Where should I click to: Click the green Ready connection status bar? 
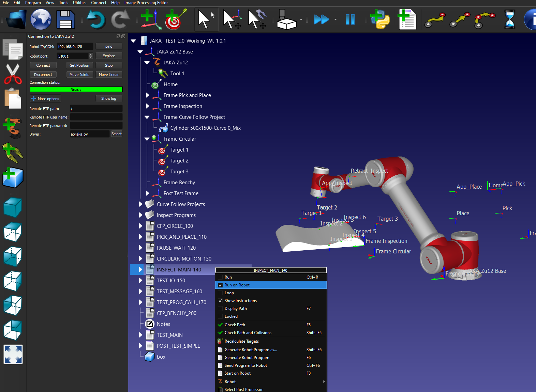(76, 90)
